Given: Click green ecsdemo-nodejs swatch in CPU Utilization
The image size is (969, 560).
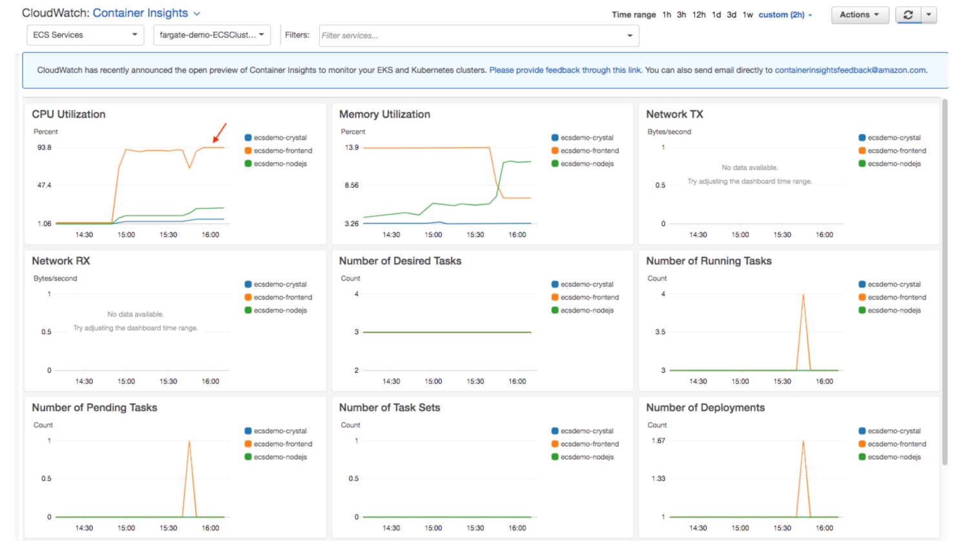Looking at the screenshot, I should (248, 163).
